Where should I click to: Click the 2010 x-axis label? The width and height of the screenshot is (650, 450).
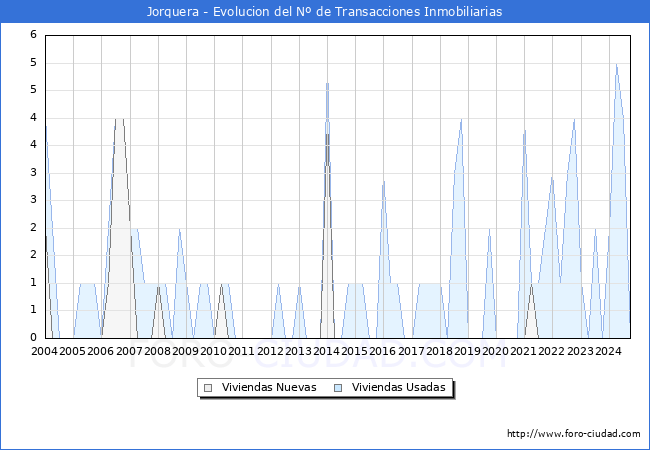(x=213, y=351)
